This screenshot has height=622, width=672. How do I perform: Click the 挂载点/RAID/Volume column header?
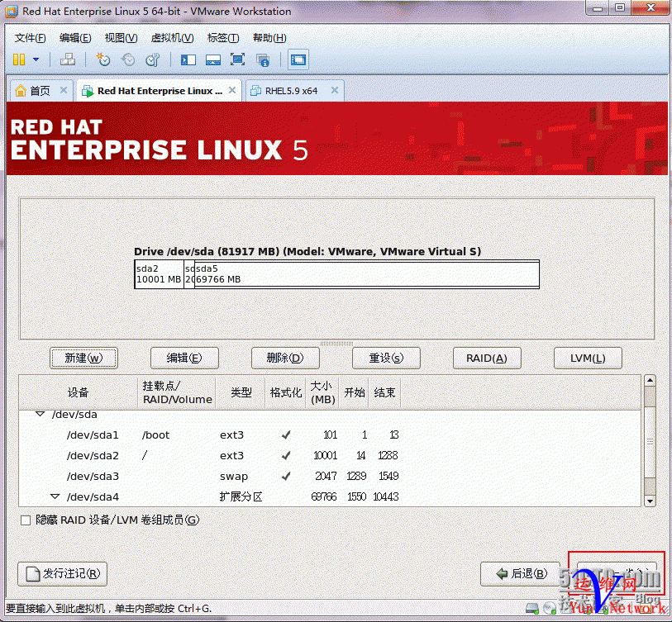(177, 392)
